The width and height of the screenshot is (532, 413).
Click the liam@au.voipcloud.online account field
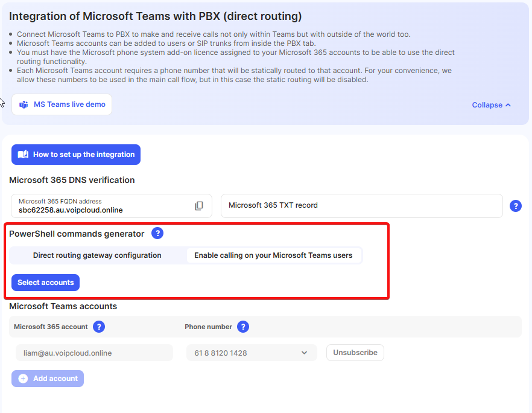93,353
